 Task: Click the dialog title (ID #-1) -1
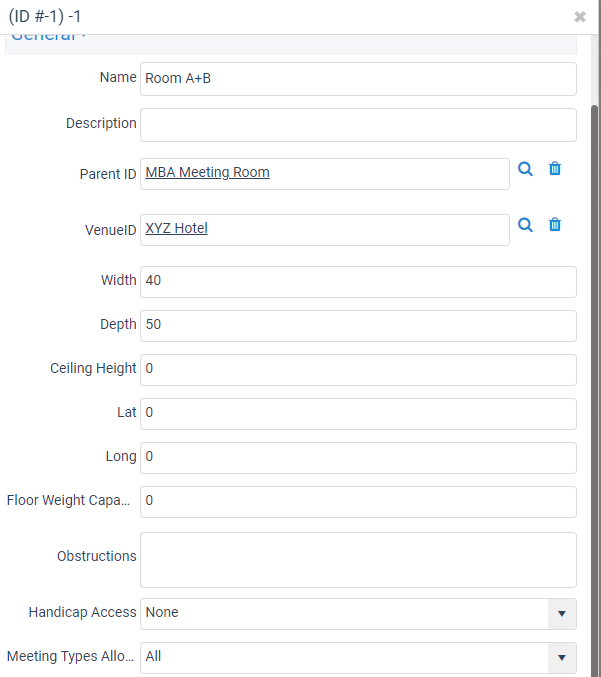pyautogui.click(x=45, y=16)
